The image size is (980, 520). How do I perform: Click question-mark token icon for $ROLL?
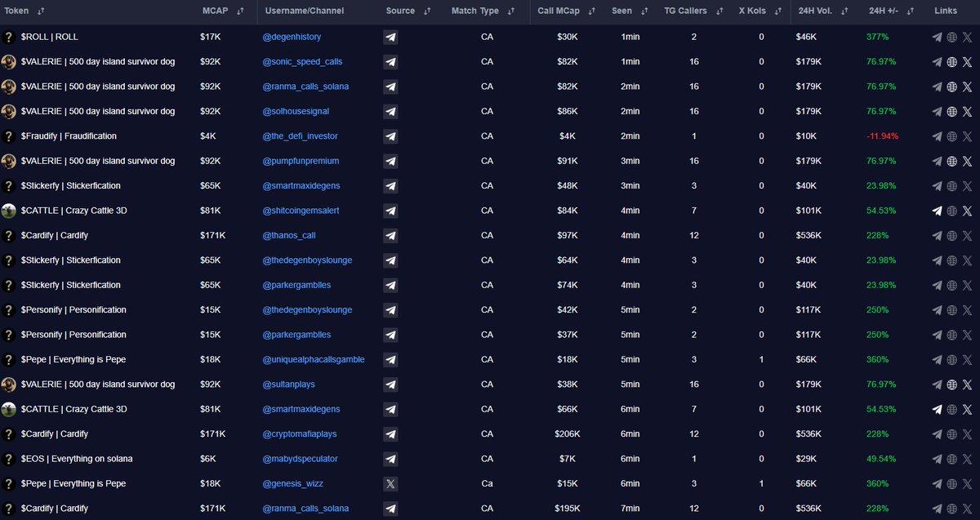click(x=9, y=38)
